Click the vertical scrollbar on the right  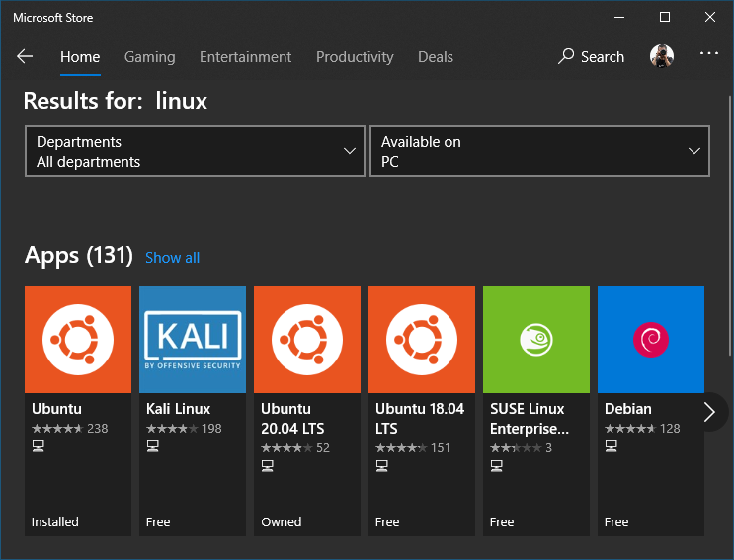pos(730,226)
